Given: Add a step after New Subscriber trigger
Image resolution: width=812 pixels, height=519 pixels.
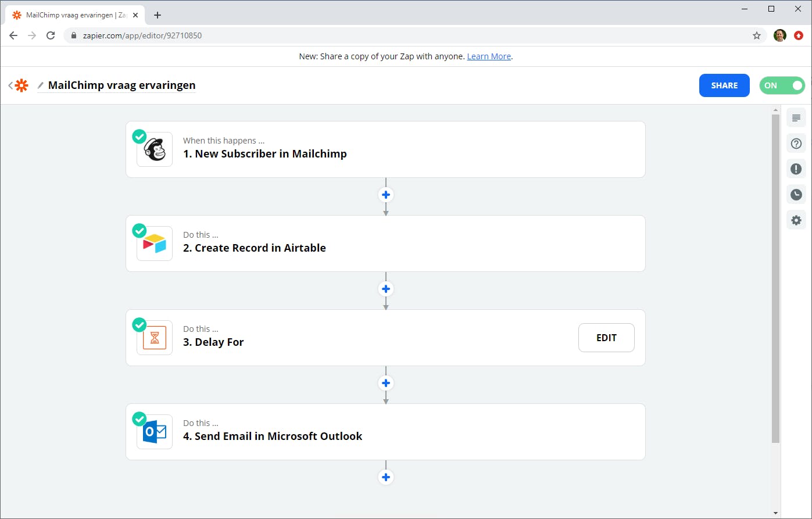Looking at the screenshot, I should (x=386, y=195).
